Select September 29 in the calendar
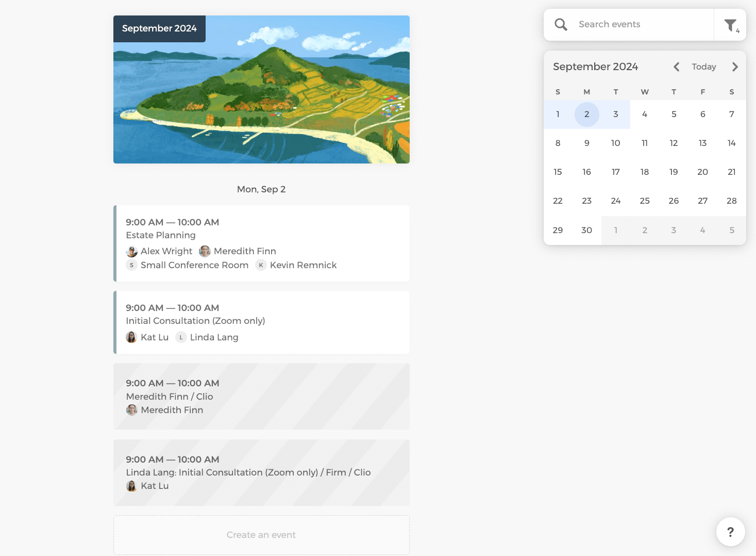This screenshot has width=756, height=556. click(x=558, y=230)
